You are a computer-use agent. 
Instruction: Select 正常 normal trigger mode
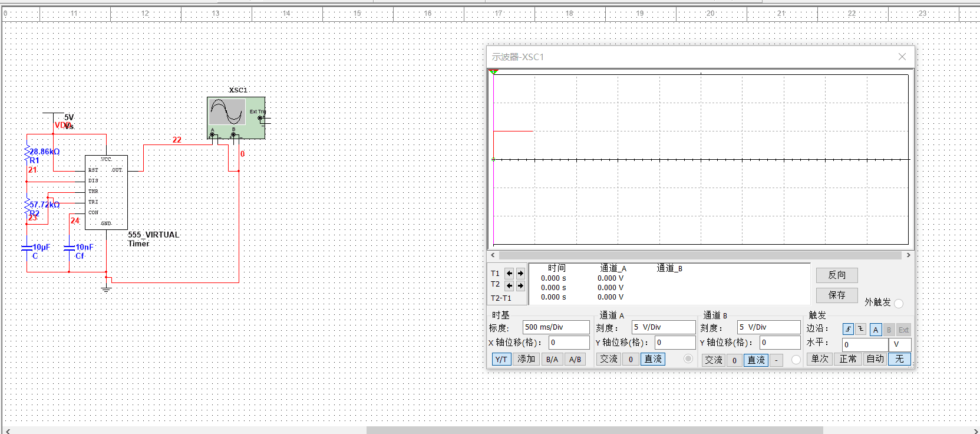[848, 359]
